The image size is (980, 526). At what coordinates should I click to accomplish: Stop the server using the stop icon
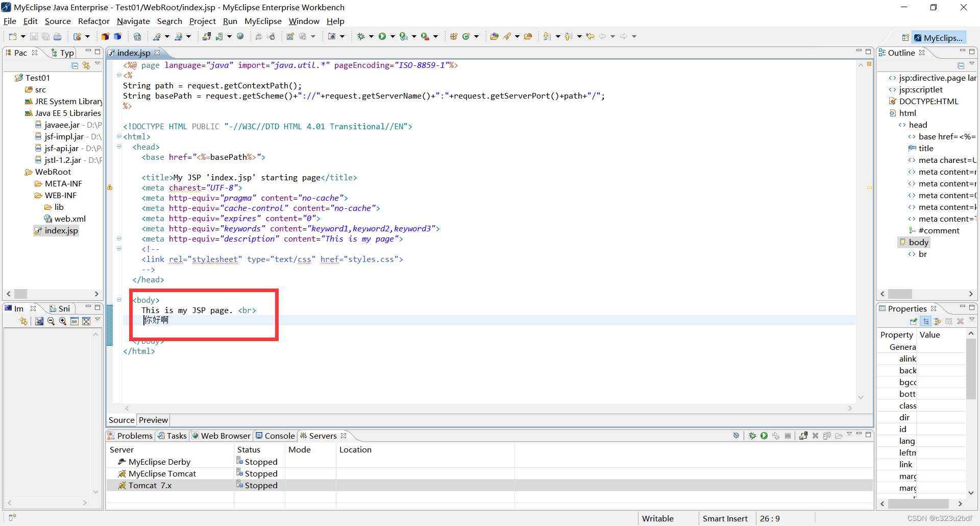tap(788, 436)
